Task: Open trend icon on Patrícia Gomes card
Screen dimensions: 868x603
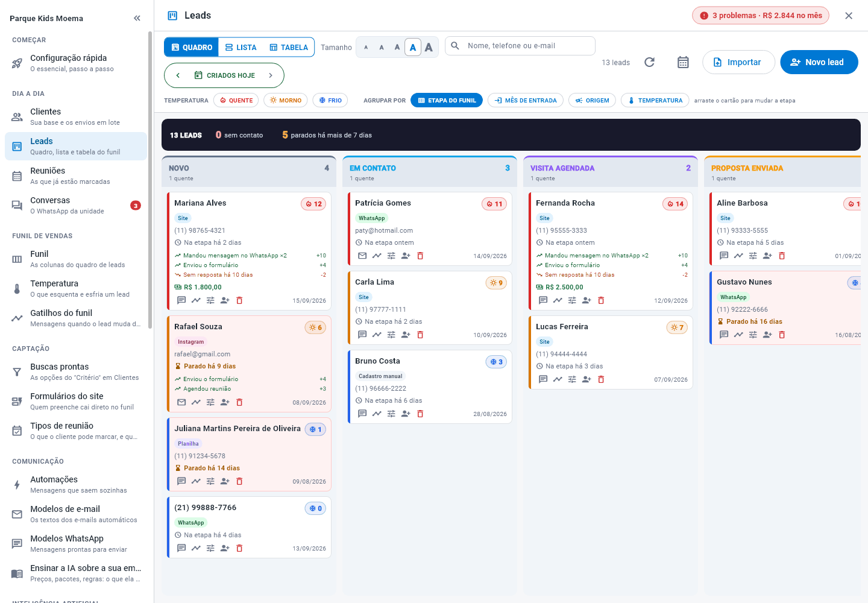Action: pos(377,256)
